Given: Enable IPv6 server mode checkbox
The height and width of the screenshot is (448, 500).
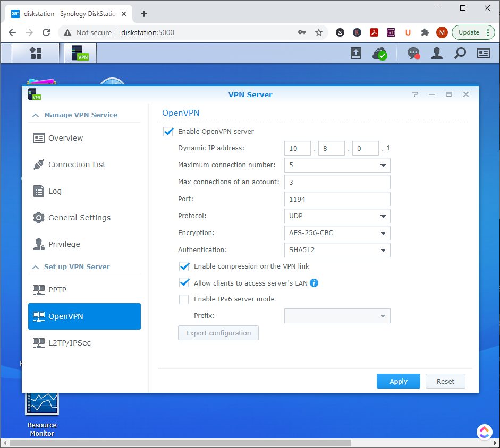Looking at the screenshot, I should pos(184,299).
